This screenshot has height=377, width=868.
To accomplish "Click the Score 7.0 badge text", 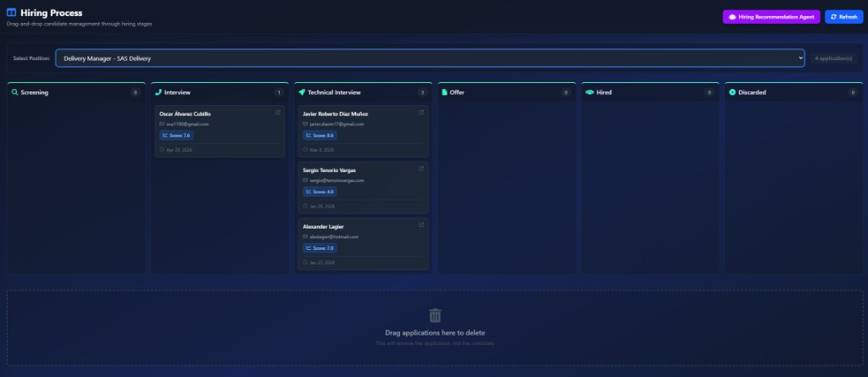I will [323, 248].
